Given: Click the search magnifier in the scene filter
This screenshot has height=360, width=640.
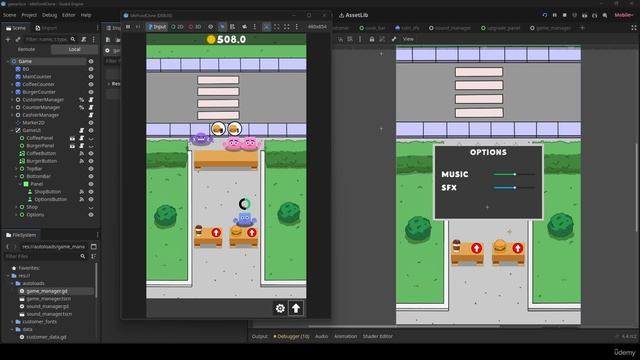Looking at the screenshot, I should pyautogui.click(x=73, y=39).
